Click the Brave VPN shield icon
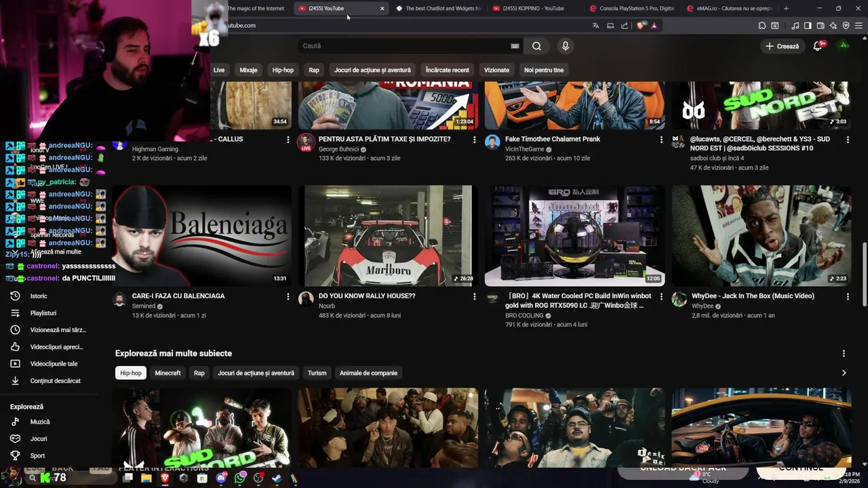Viewport: 868px width, 488px height. click(846, 26)
